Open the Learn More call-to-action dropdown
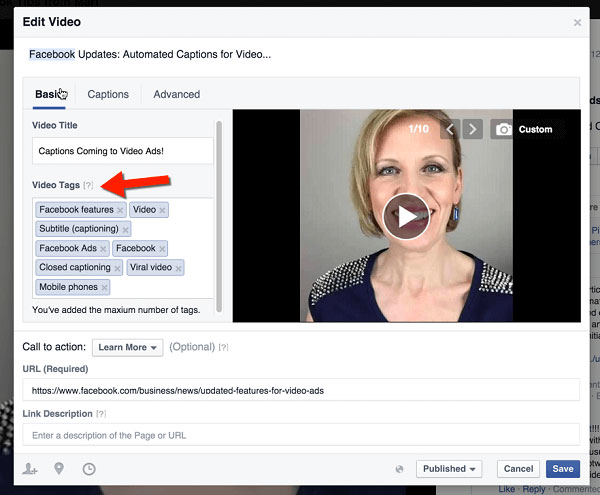 pyautogui.click(x=127, y=347)
